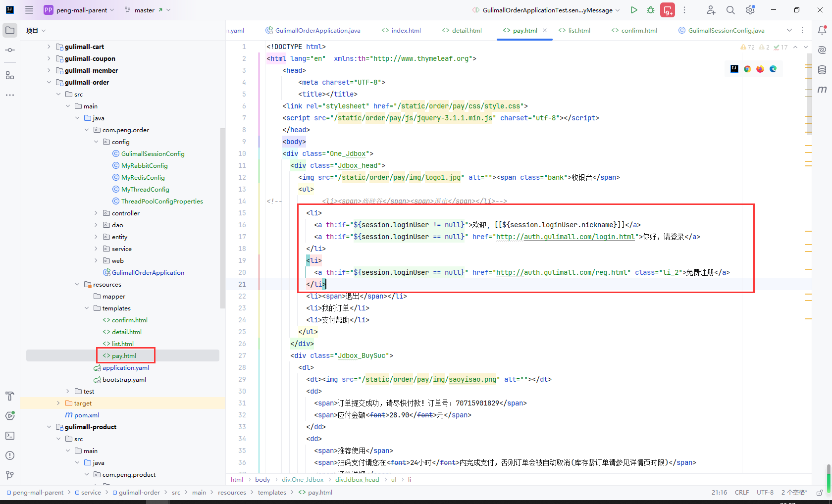Change CRLF line separator
This screenshot has height=504, width=832.
(x=742, y=493)
